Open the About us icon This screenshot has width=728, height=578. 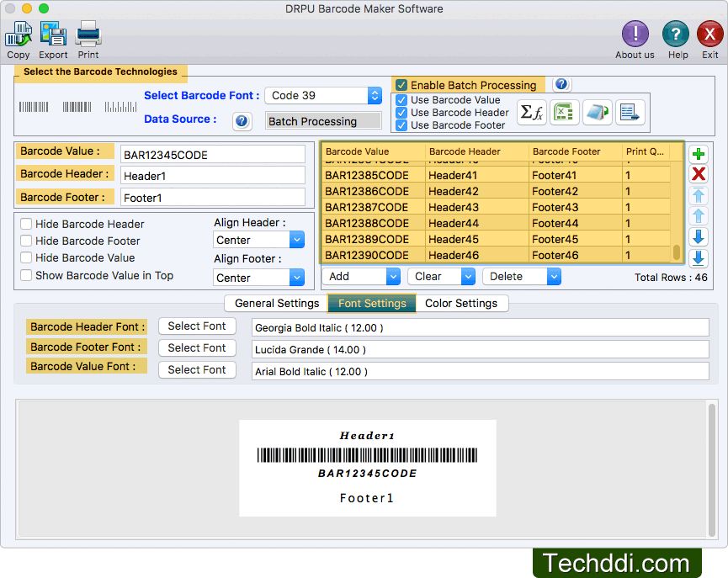635,34
